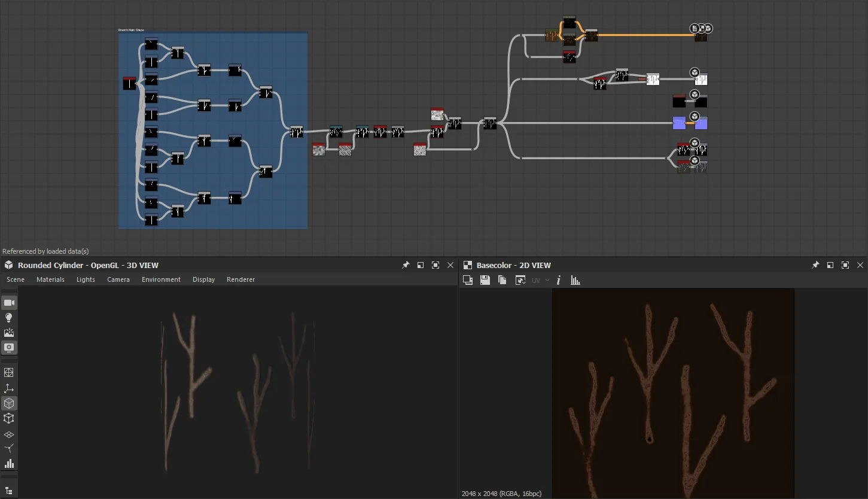
Task: Select the Branch Main Shape frame title
Action: [131, 30]
